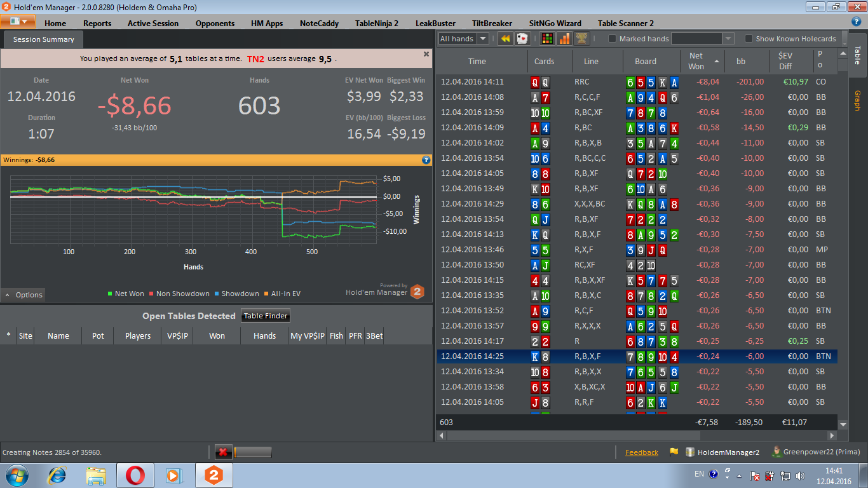
Task: Click the yellow flag icon beside Feedback
Action: pyautogui.click(x=674, y=452)
